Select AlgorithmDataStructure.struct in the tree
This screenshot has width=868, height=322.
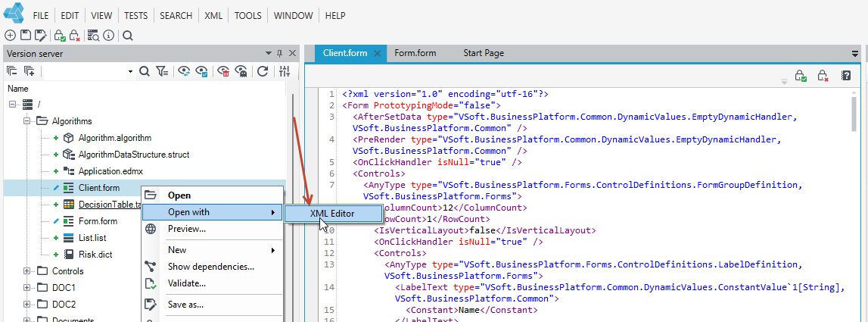[134, 154]
